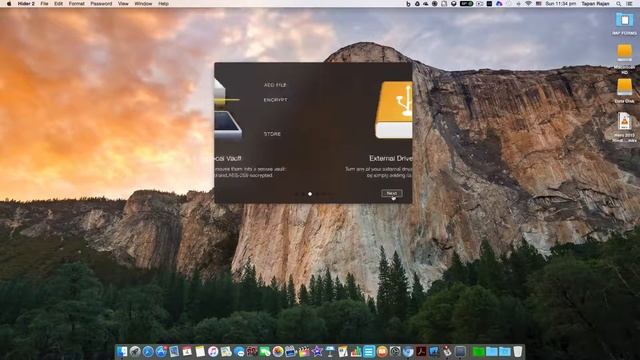The height and width of the screenshot is (360, 640).
Task: Open the Apple menu
Action: tap(9, 3)
